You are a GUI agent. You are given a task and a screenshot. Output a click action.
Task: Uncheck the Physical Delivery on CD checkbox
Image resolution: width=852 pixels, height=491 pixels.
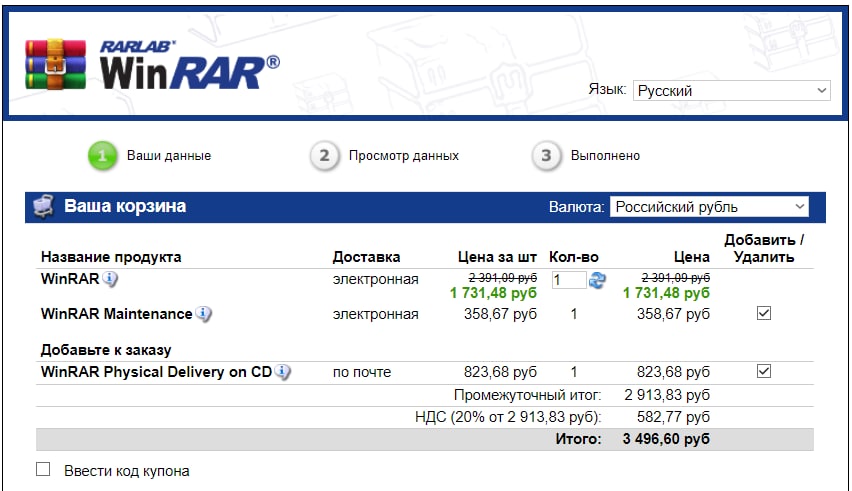pos(764,372)
